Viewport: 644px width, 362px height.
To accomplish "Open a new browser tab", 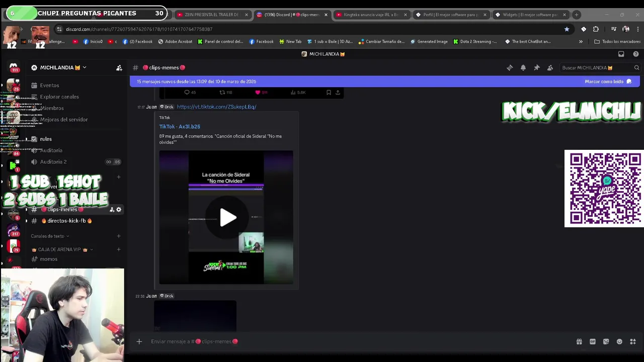I will pos(577,15).
